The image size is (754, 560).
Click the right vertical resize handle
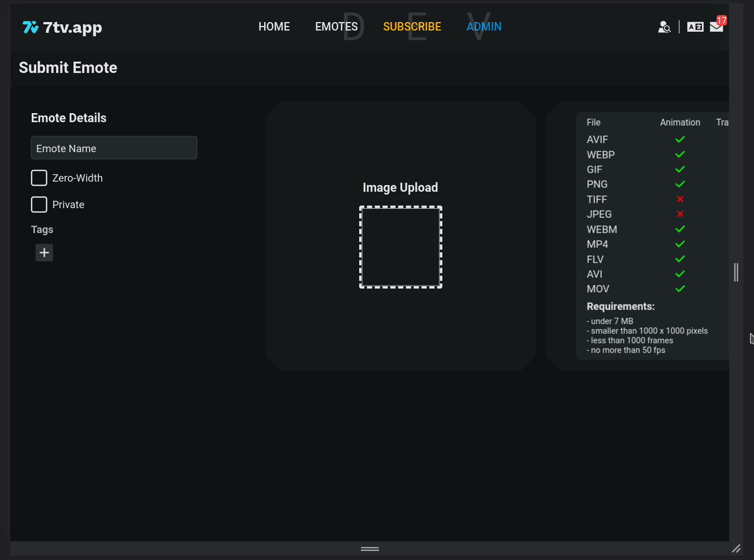pos(736,272)
